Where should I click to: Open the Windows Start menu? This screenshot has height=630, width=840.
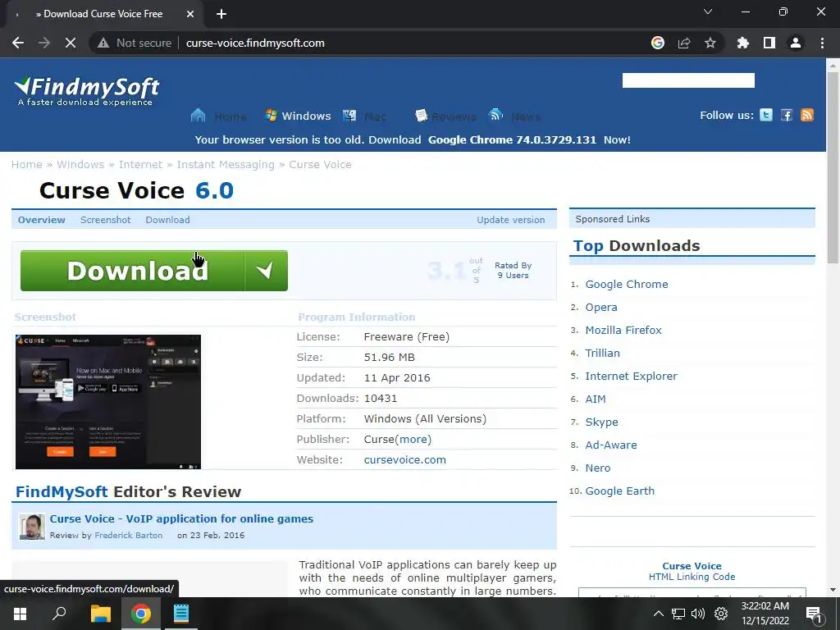(x=20, y=614)
